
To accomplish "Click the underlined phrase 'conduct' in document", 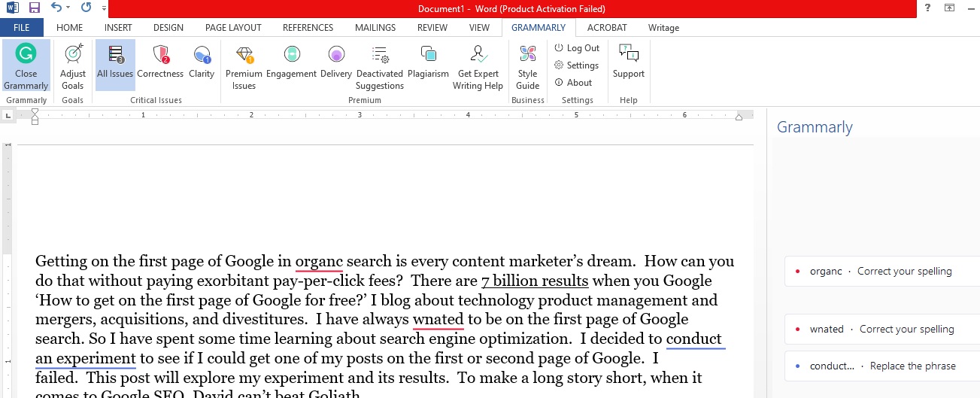I will pyautogui.click(x=694, y=339).
